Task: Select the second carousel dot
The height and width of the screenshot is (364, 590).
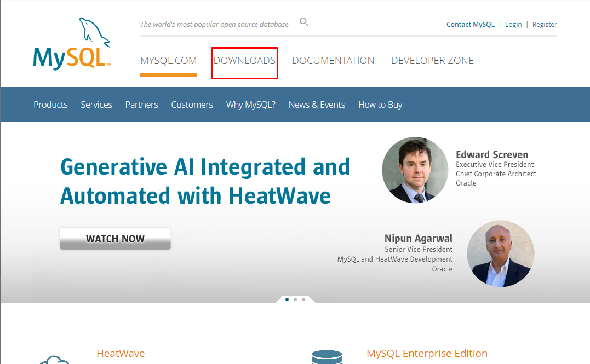Action: click(295, 299)
